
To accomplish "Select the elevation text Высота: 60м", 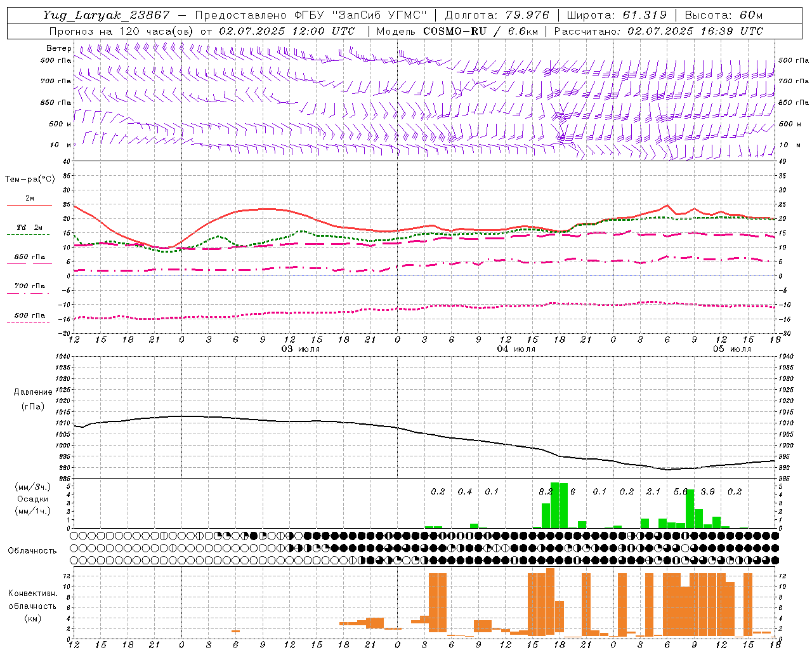I will (724, 15).
